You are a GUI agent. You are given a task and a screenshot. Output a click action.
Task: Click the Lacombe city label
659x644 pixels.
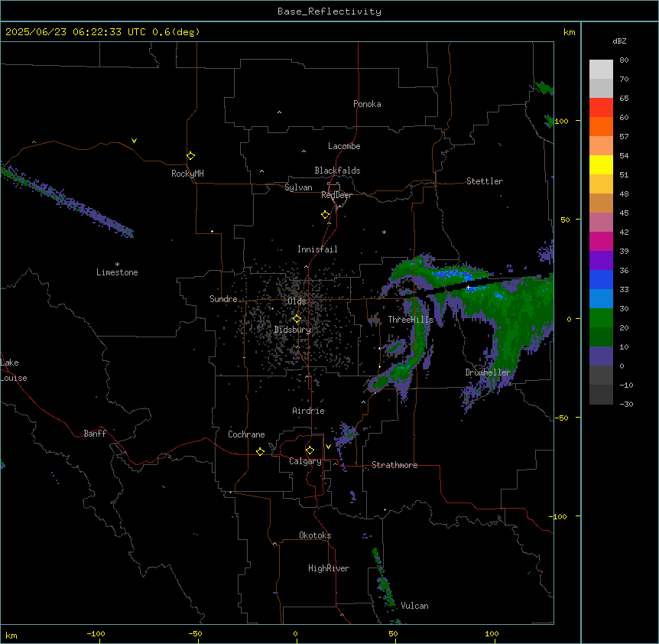tap(344, 146)
